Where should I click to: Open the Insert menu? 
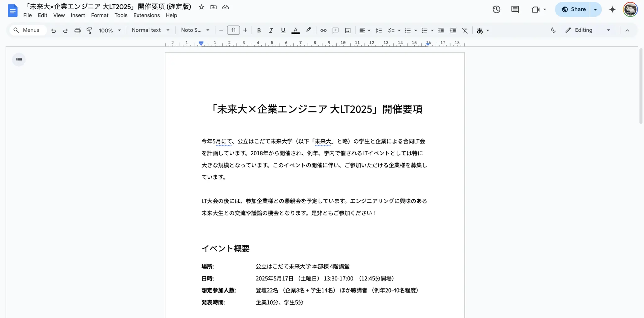(x=78, y=15)
